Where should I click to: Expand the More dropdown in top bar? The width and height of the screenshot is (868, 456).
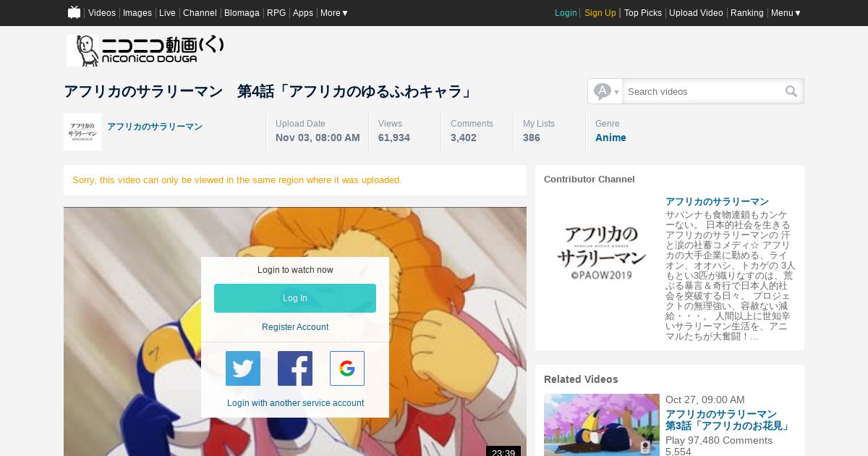click(334, 13)
